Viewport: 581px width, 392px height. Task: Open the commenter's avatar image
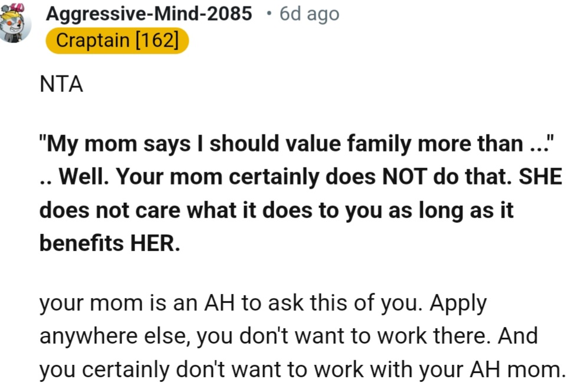pyautogui.click(x=15, y=23)
